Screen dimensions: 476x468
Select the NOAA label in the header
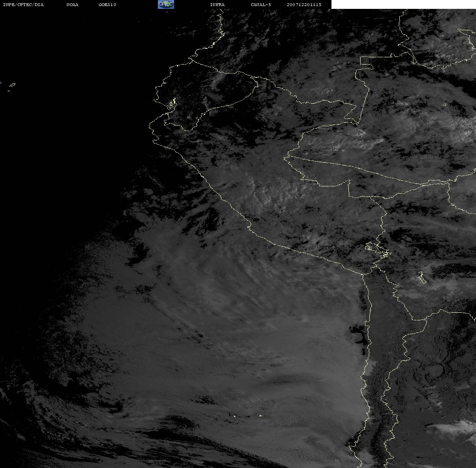point(72,5)
